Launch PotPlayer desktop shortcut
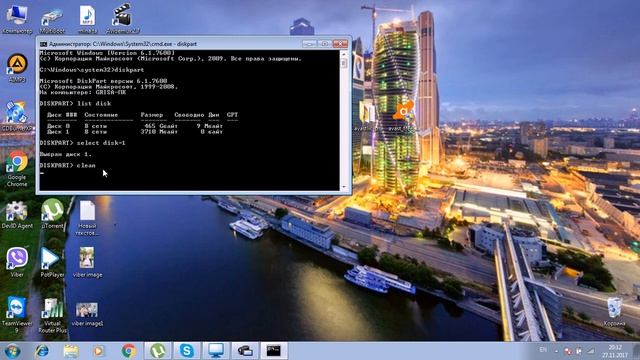 click(52, 262)
